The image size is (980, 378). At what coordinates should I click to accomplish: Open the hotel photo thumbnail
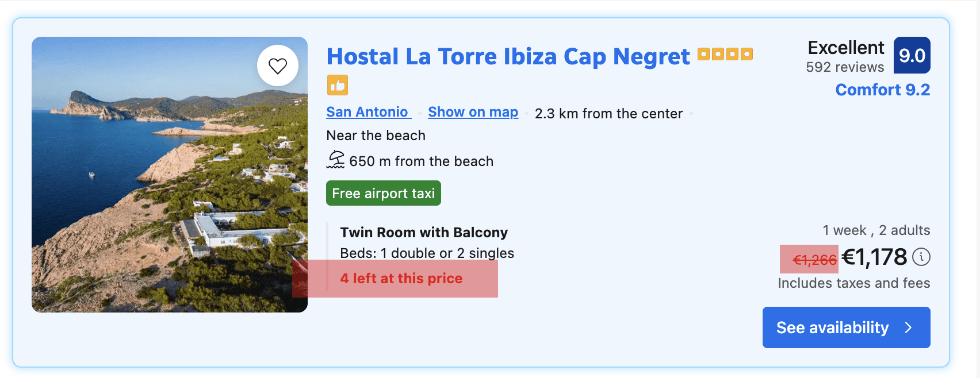click(x=170, y=174)
